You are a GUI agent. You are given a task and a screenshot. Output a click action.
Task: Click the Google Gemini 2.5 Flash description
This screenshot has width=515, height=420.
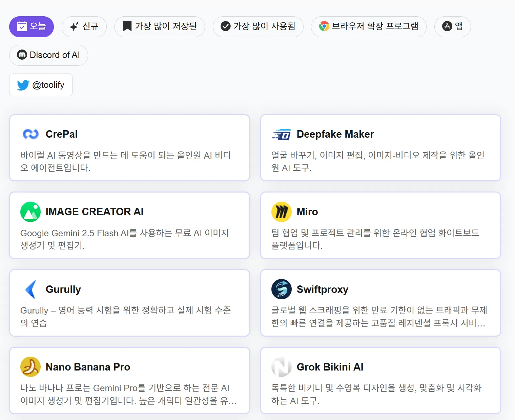pos(125,239)
